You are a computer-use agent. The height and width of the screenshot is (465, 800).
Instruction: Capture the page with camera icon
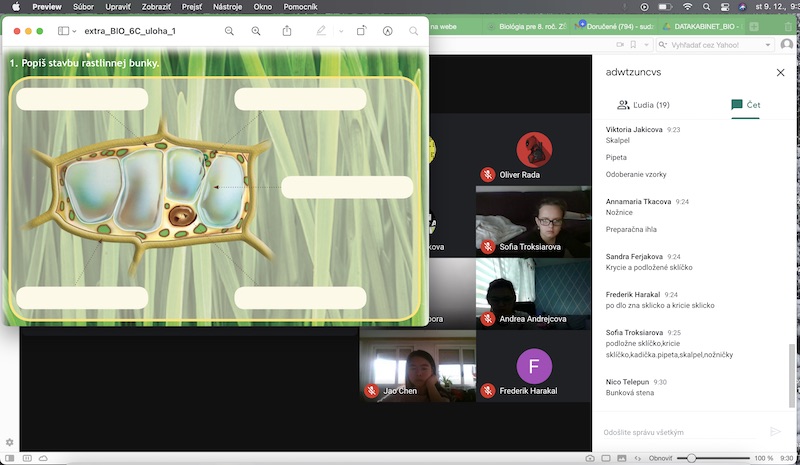click(590, 458)
